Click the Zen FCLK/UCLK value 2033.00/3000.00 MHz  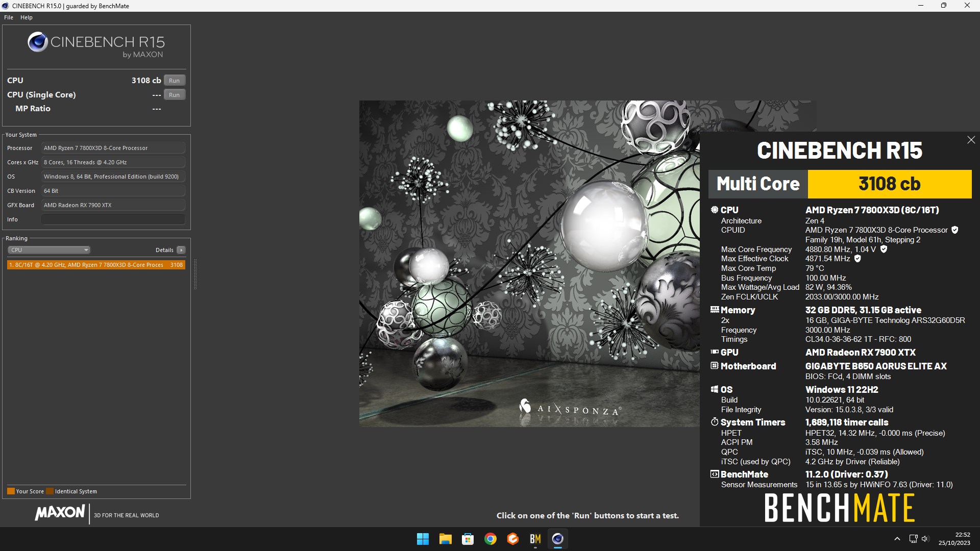[842, 297]
